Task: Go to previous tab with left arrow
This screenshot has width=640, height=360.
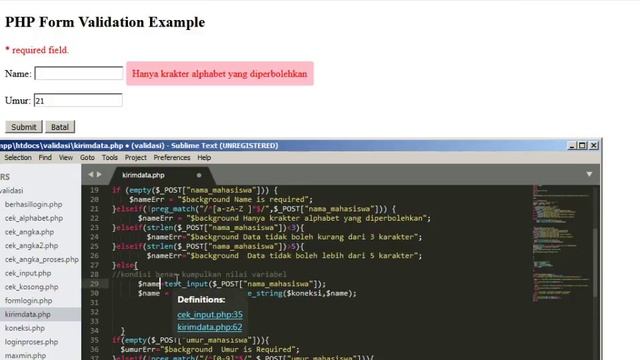Action: tap(91, 174)
